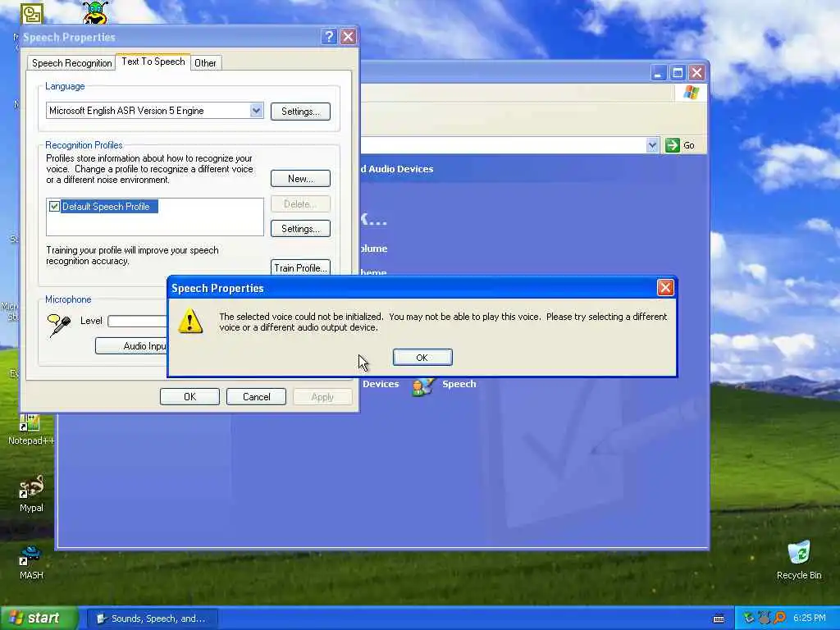Click the Speech link in Control Panel
840x630 pixels.
click(459, 384)
